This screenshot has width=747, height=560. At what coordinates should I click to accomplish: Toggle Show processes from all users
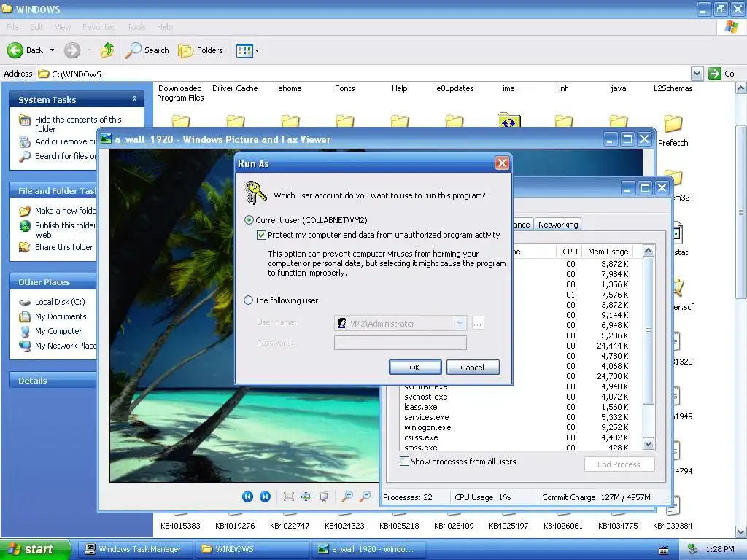tap(404, 462)
